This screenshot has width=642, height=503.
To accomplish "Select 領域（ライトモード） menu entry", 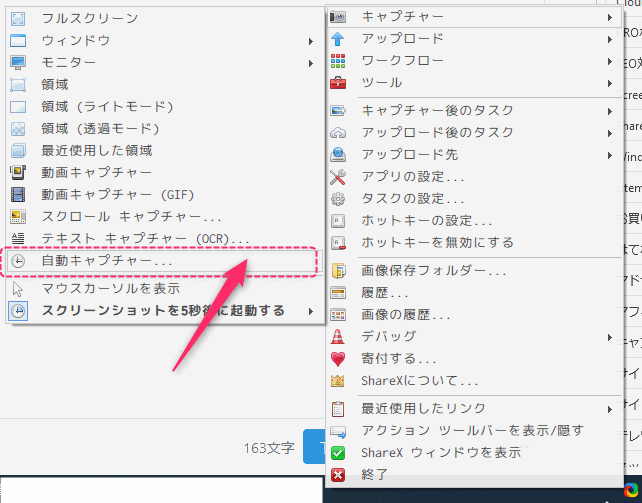I will 165,107.
